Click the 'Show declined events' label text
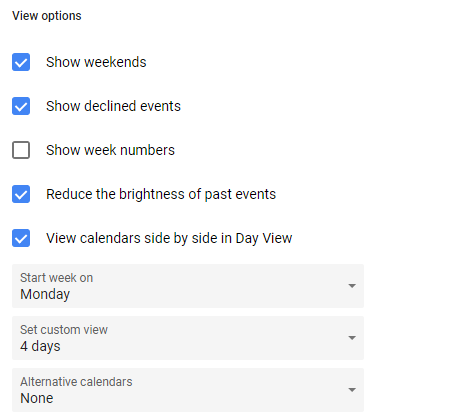Screen dimensions: 461x414 pos(113,106)
